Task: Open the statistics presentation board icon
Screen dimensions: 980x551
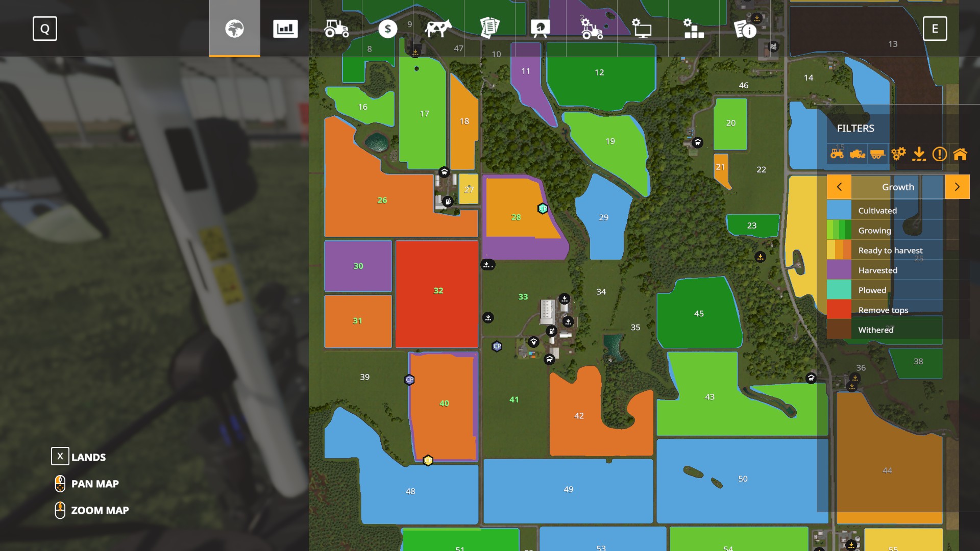Action: tap(541, 29)
